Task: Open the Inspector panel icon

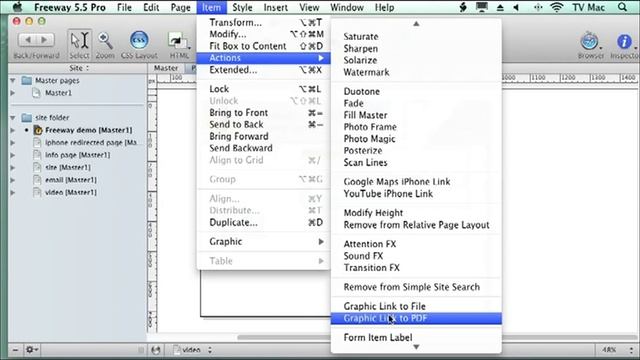Action: click(624, 41)
